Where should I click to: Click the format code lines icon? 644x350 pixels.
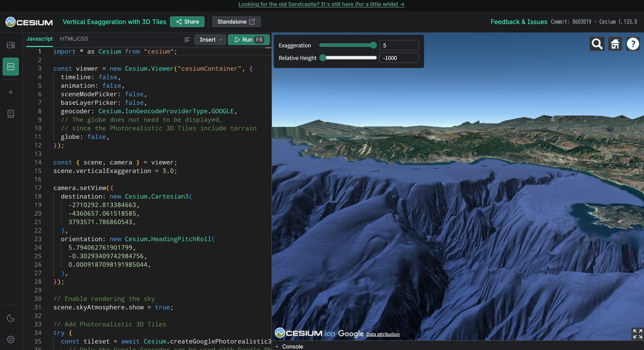[187, 39]
